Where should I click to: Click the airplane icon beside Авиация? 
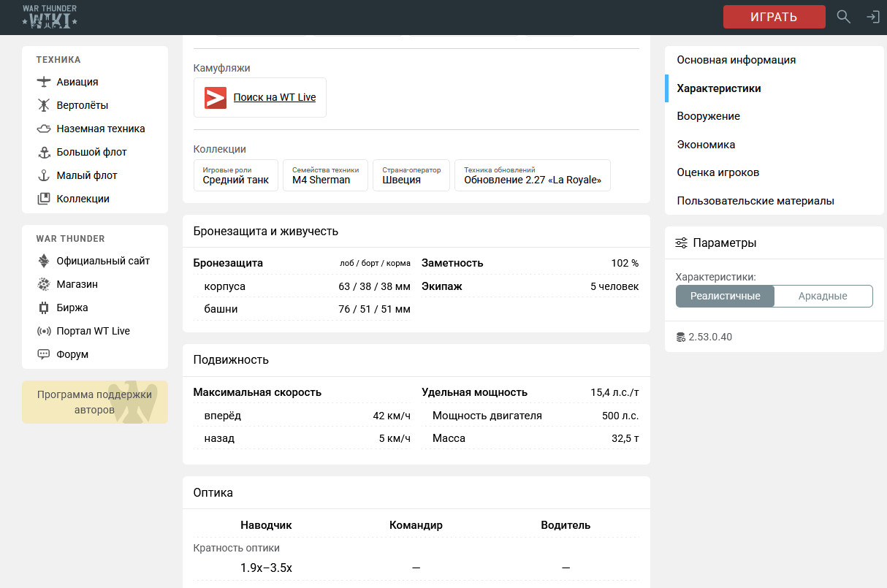[x=44, y=82]
